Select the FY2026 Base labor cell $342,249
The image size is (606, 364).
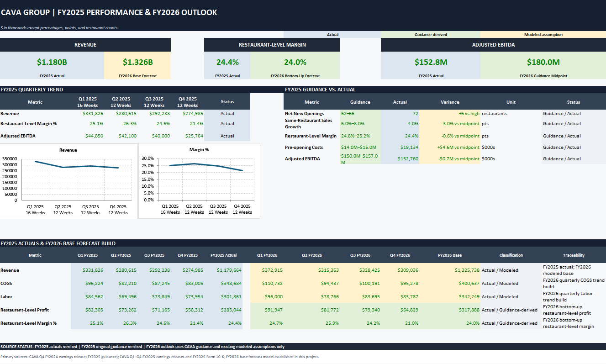450,296
